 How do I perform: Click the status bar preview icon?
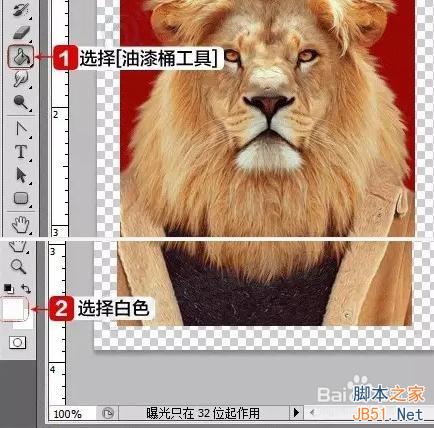pyautogui.click(x=108, y=413)
